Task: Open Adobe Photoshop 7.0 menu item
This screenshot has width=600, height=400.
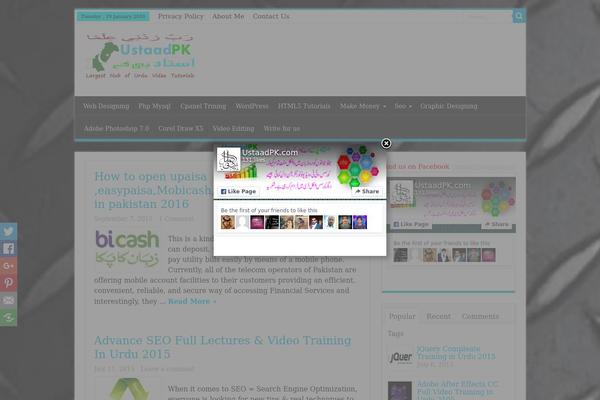Action: coord(116,129)
